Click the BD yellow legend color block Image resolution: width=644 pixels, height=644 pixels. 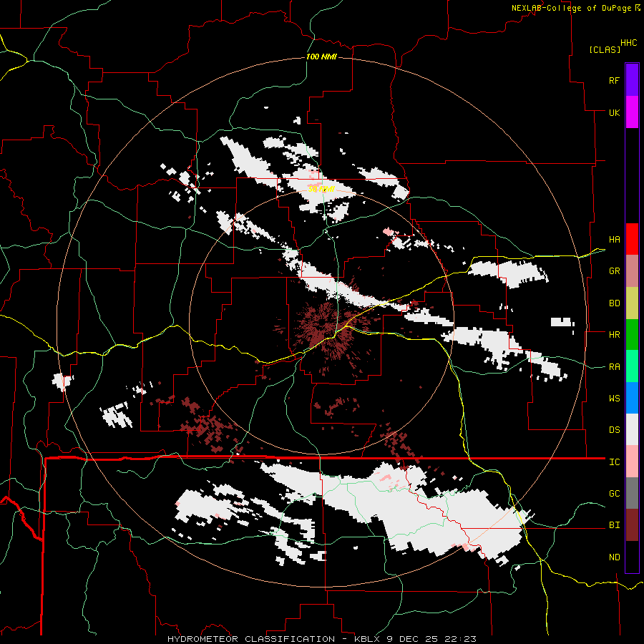coord(632,303)
